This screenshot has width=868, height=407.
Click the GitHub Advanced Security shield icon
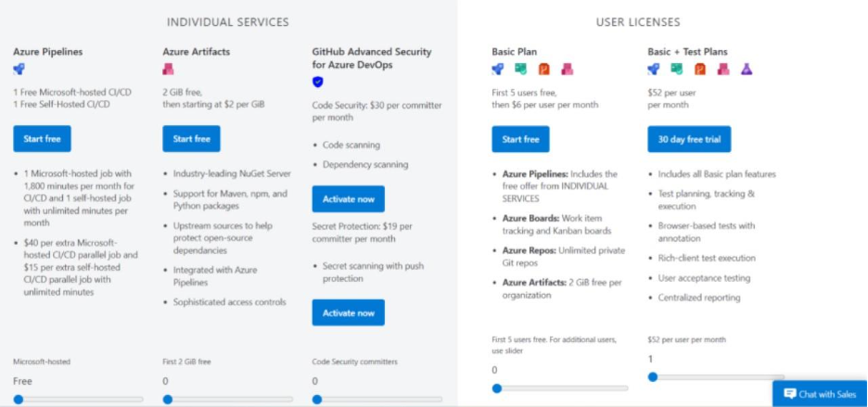click(x=318, y=82)
